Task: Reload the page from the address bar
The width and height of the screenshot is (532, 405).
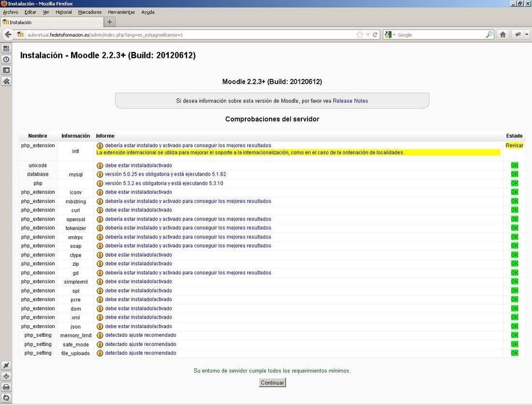Action: coord(375,35)
